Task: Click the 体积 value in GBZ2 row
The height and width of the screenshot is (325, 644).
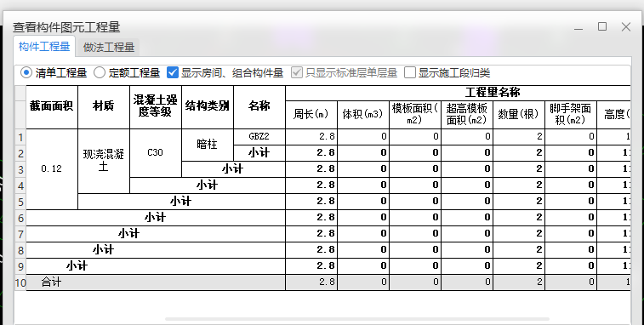Action: pos(363,137)
